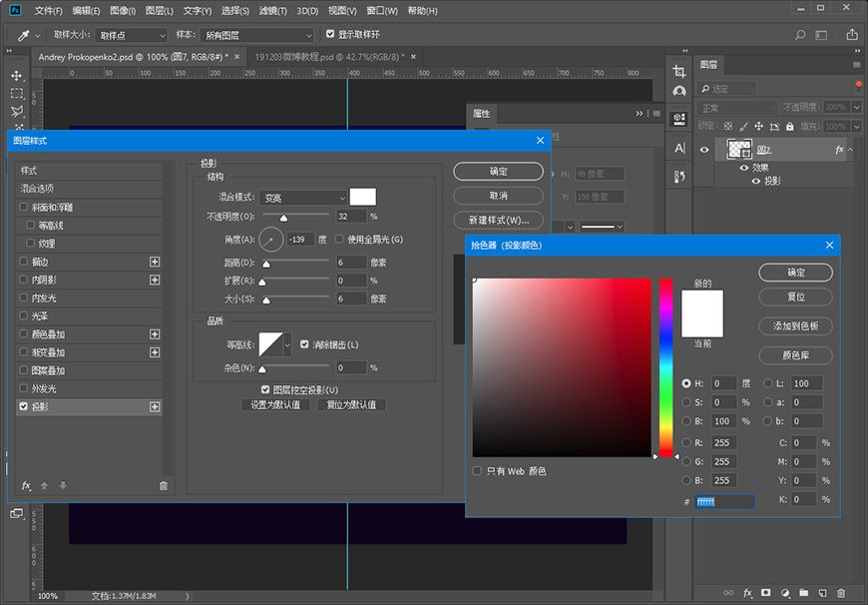
Task: Toggle 图层挖空投影 checkbox
Action: pyautogui.click(x=265, y=389)
